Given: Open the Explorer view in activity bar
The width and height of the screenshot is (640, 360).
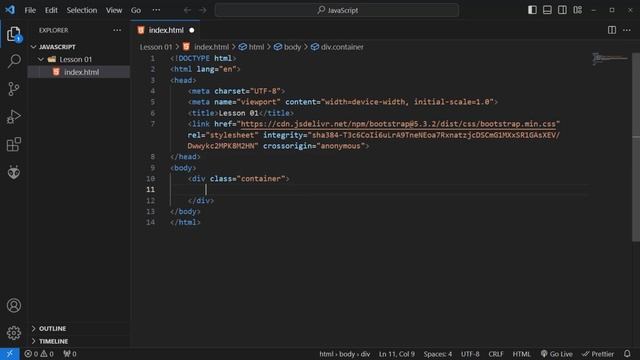Looking at the screenshot, I should point(13,34).
